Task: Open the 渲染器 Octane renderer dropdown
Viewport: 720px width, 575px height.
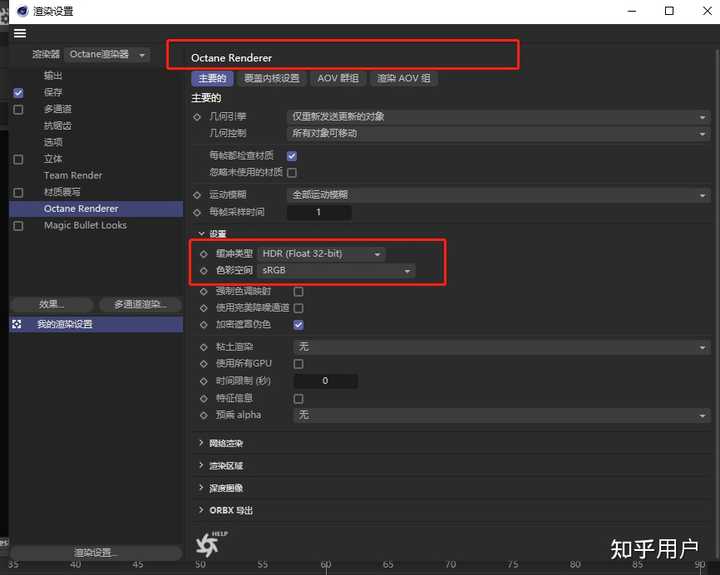Action: (x=107, y=55)
